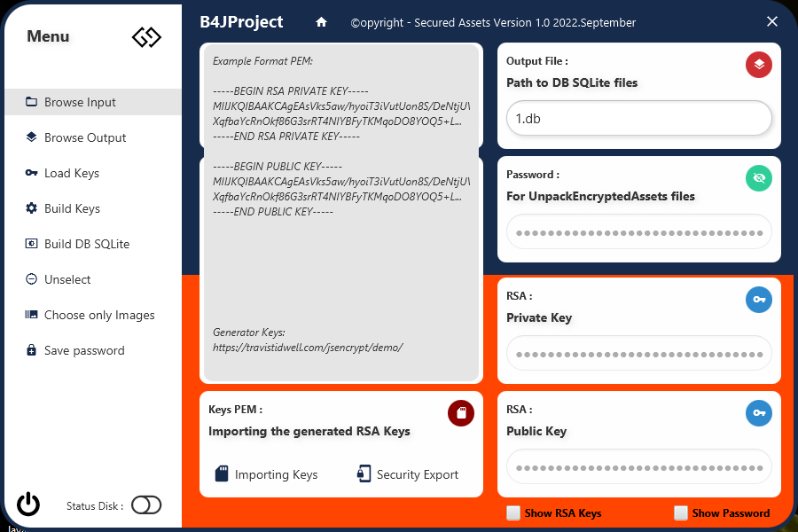Enable the Show RSA Keys checkbox
The height and width of the screenshot is (532, 798).
coord(513,512)
